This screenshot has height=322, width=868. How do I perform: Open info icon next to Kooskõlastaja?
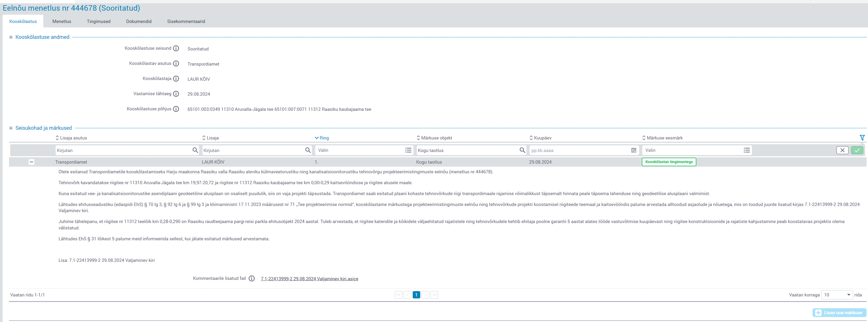(x=176, y=78)
